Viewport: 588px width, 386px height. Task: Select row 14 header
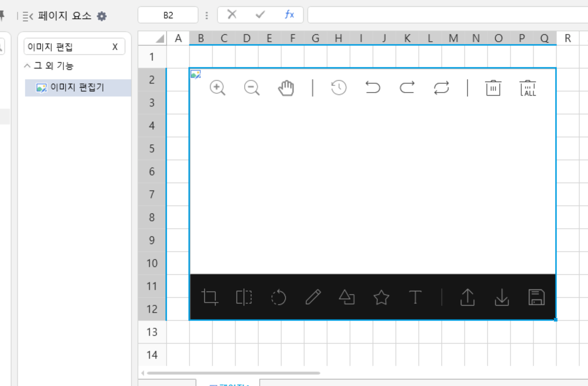tap(152, 355)
